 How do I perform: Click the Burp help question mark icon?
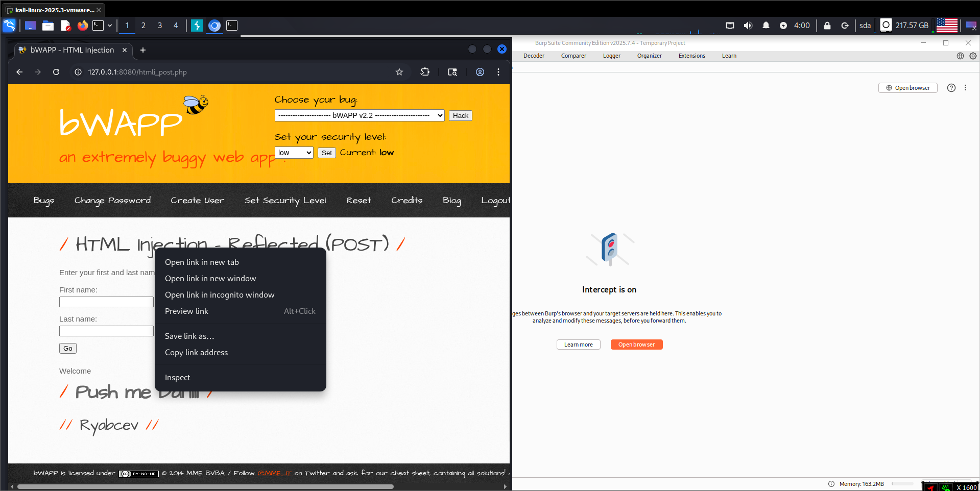coord(951,88)
